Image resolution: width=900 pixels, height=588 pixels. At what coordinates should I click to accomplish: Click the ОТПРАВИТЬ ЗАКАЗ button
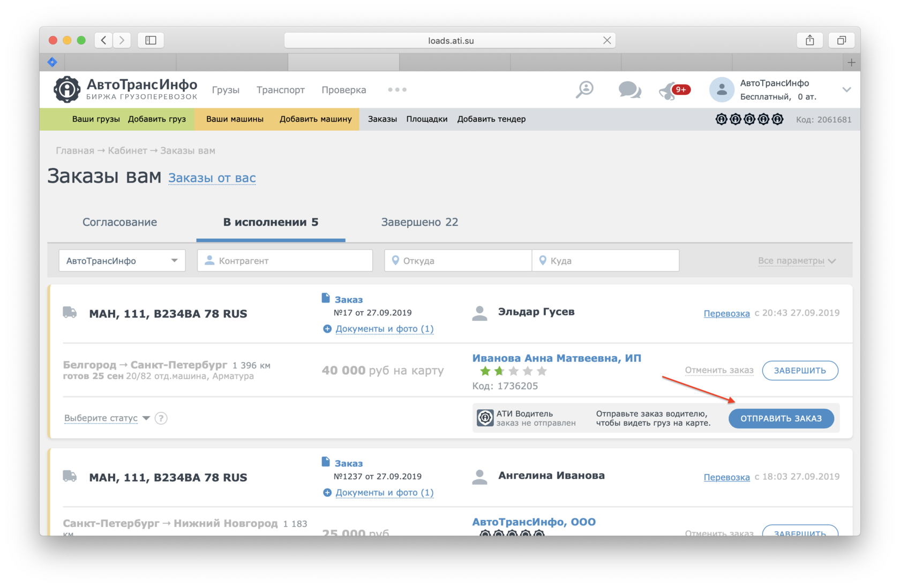(781, 418)
